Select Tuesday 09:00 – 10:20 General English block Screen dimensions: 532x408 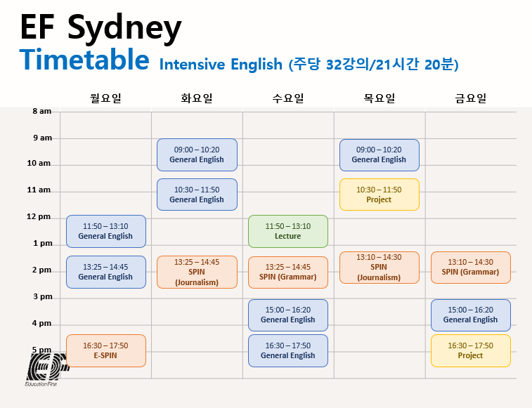197,154
